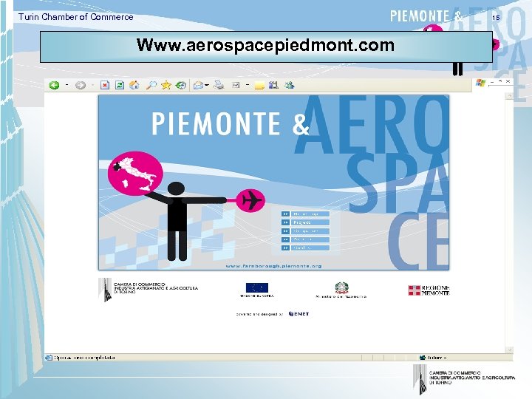Click the Camera di Commercio logo in slide footer
Viewport: 532px width, 399px height.
464,378
